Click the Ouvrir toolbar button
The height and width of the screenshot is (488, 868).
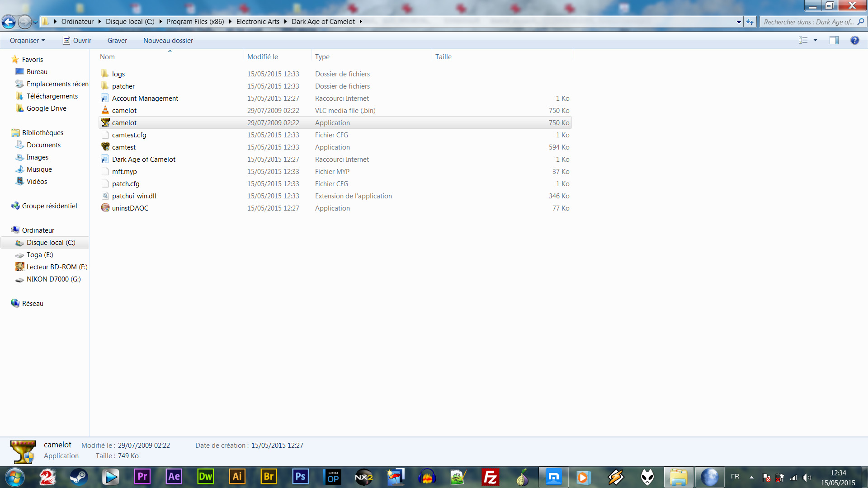(x=77, y=41)
